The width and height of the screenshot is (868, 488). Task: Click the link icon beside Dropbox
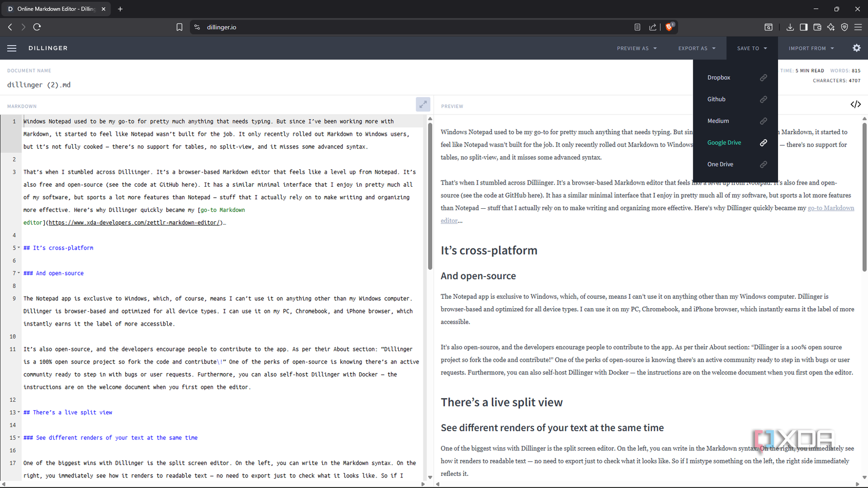(x=763, y=77)
